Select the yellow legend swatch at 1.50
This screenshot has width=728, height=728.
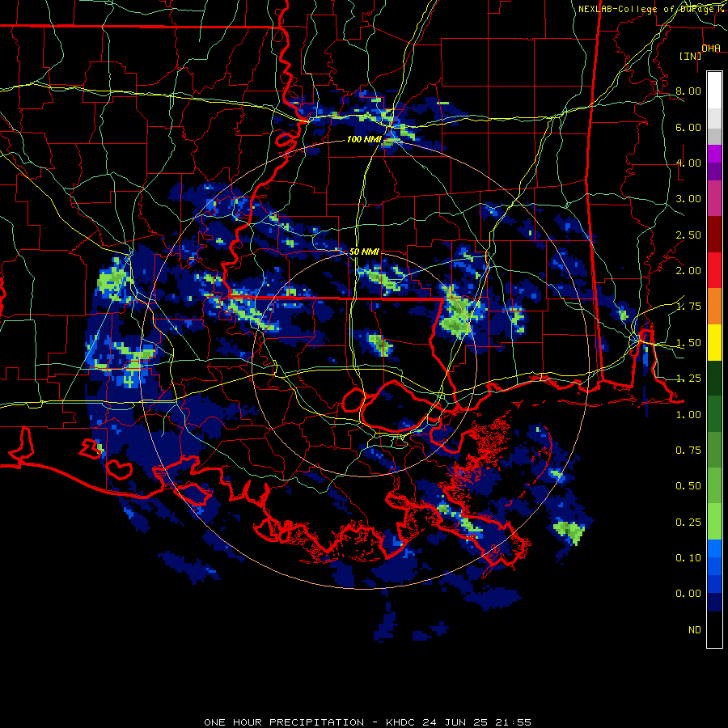click(714, 342)
